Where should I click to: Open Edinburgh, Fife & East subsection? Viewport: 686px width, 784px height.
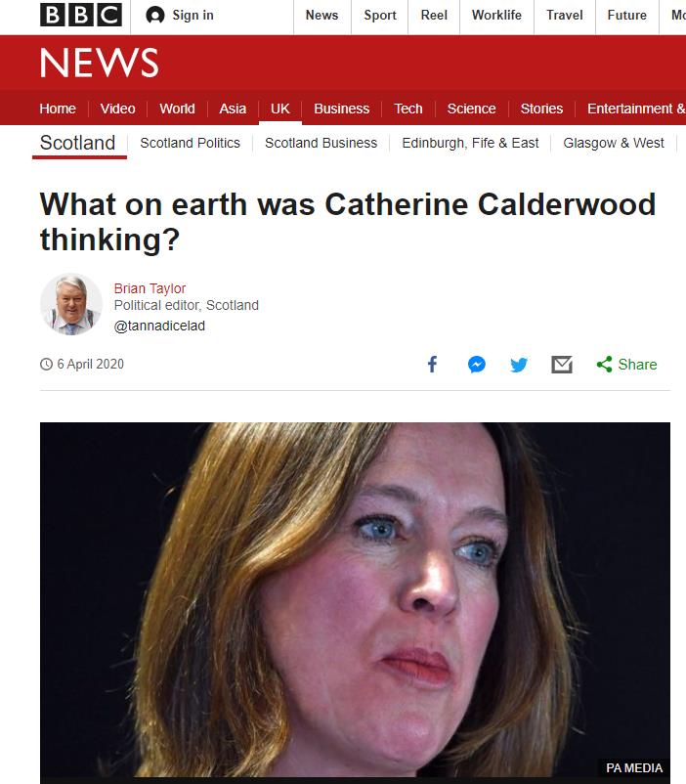470,143
